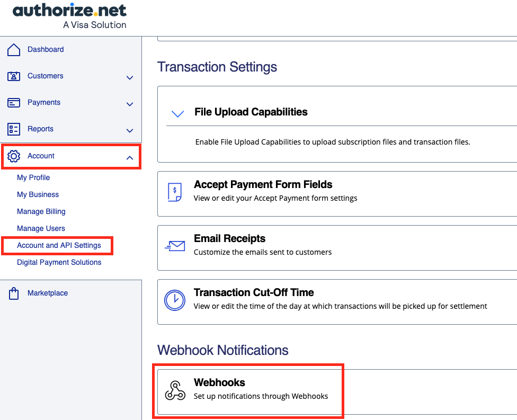Expand the Payments menu chevron

(130, 104)
